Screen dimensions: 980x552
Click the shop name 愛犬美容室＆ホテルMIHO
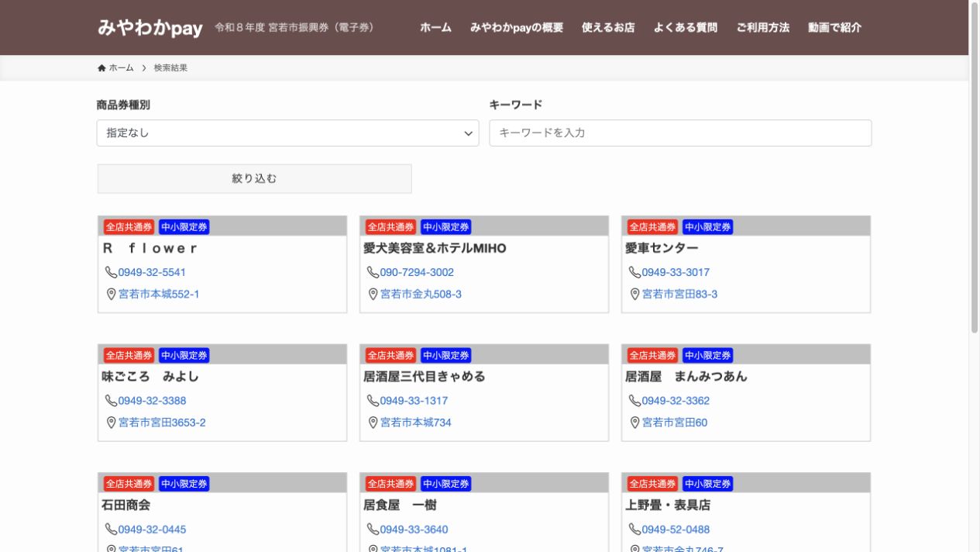tap(435, 248)
